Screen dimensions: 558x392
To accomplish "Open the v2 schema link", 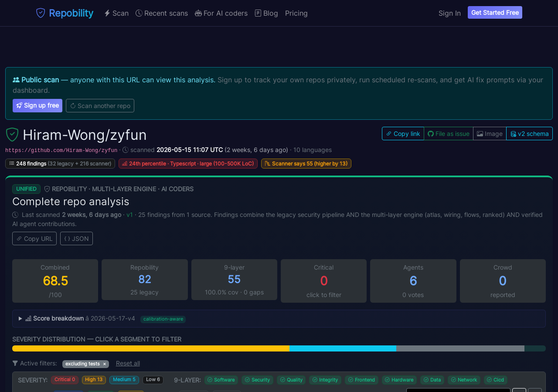I will 529,134.
